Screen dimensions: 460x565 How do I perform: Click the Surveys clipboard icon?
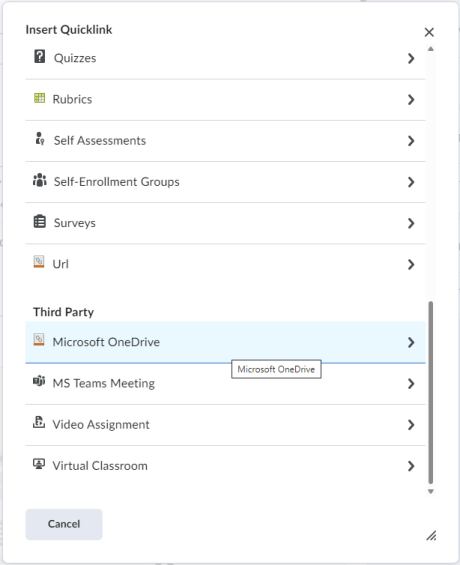tap(40, 221)
